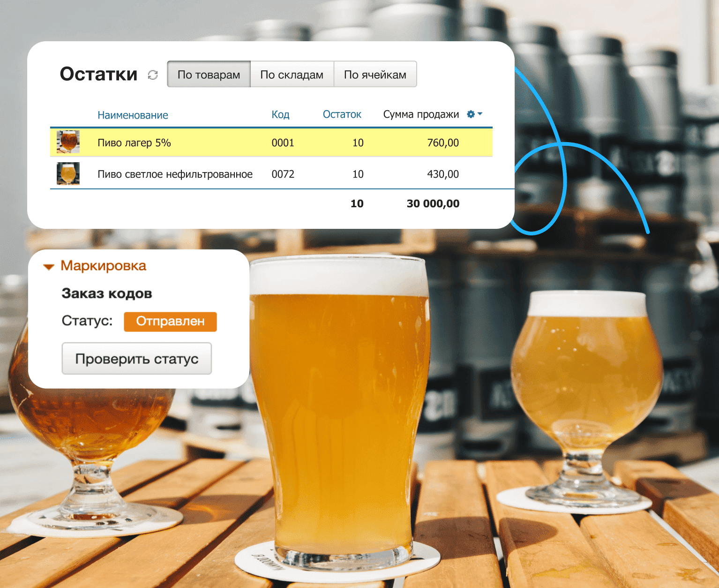Screen dimensions: 719x588
Task: Click the refresh icon beside Остатки
Action: 153,75
